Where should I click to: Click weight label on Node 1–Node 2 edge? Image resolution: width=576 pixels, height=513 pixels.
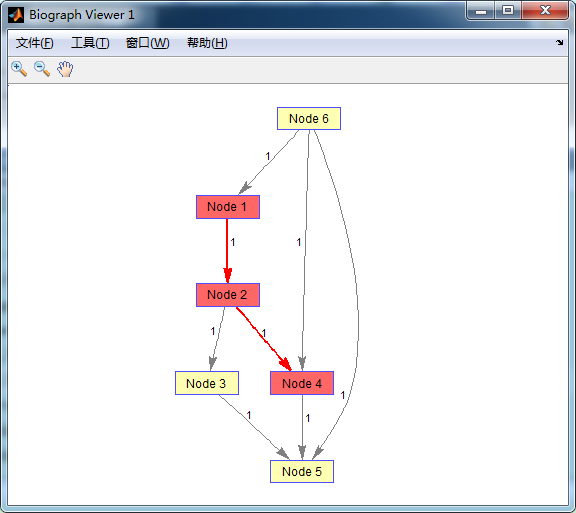pyautogui.click(x=233, y=242)
